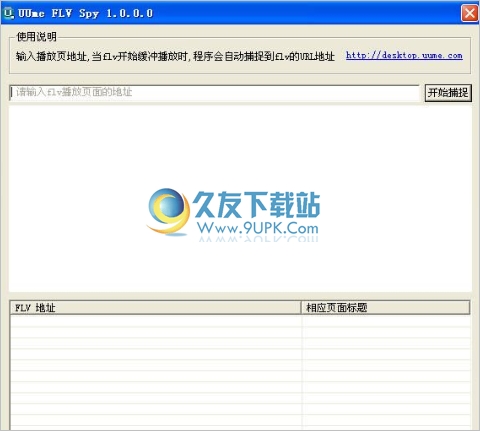
Task: Click the UUme app icon in title bar
Action: [8, 13]
